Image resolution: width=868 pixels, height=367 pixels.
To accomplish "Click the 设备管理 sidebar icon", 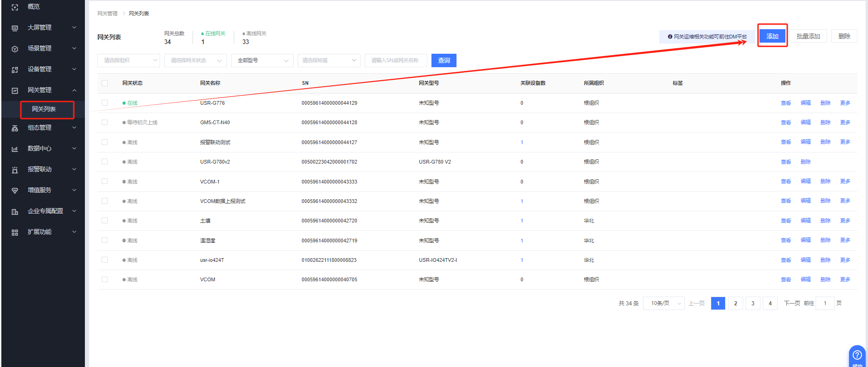I will coord(15,70).
